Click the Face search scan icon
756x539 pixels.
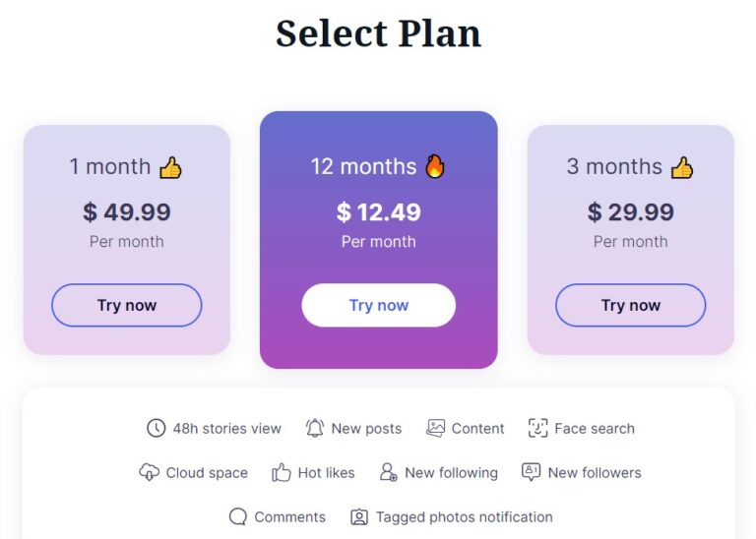coord(538,428)
